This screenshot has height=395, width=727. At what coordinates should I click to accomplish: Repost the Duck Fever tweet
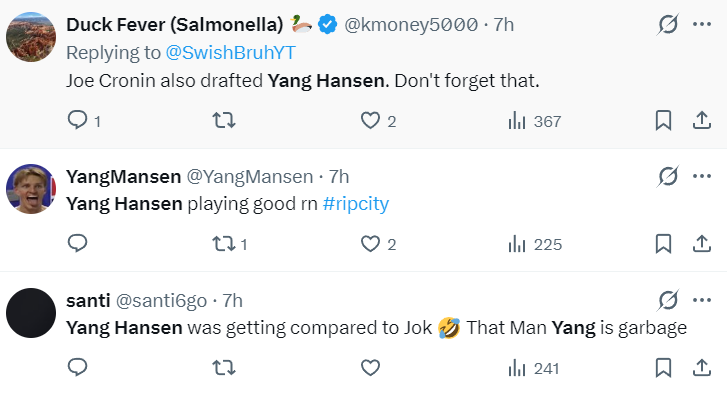[x=224, y=121]
